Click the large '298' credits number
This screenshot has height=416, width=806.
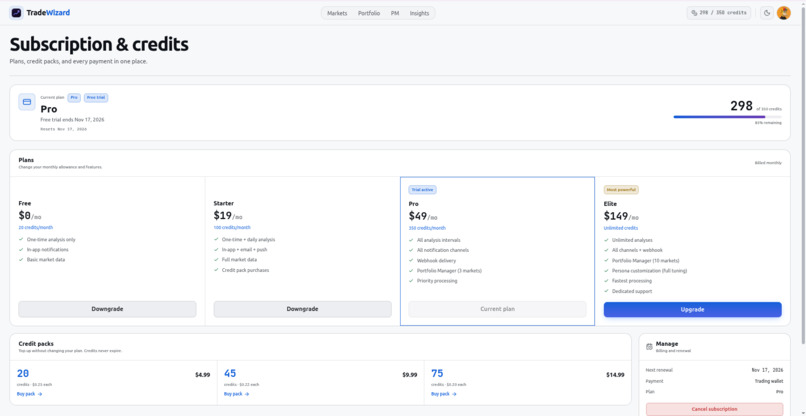tap(741, 106)
